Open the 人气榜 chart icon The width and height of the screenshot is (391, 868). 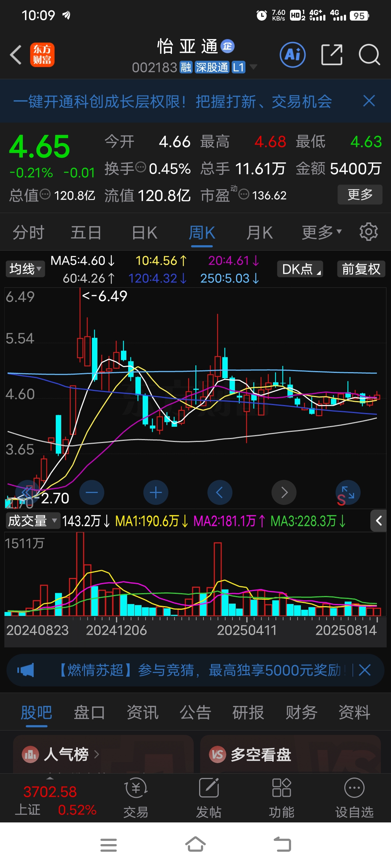pyautogui.click(x=30, y=754)
